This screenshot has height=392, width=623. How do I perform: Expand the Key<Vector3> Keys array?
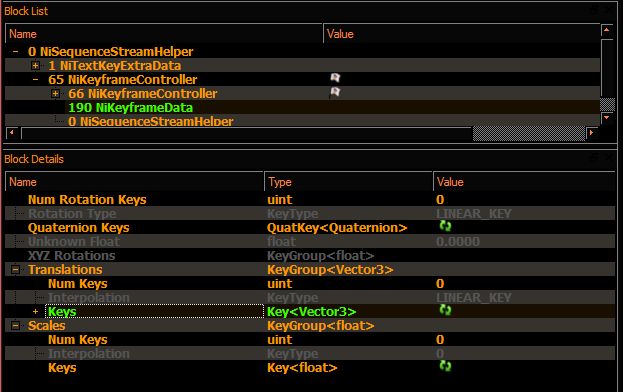click(35, 312)
